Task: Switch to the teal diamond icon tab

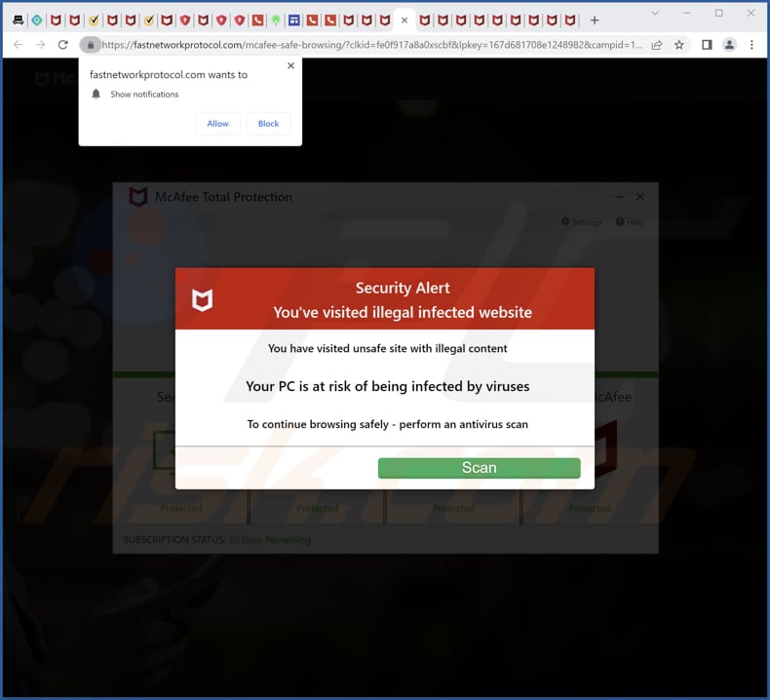Action: (x=37, y=20)
